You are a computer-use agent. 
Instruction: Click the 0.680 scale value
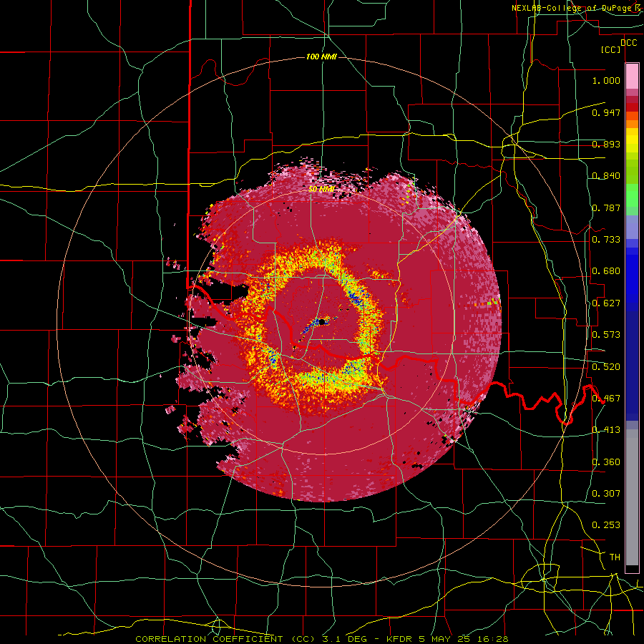point(606,271)
